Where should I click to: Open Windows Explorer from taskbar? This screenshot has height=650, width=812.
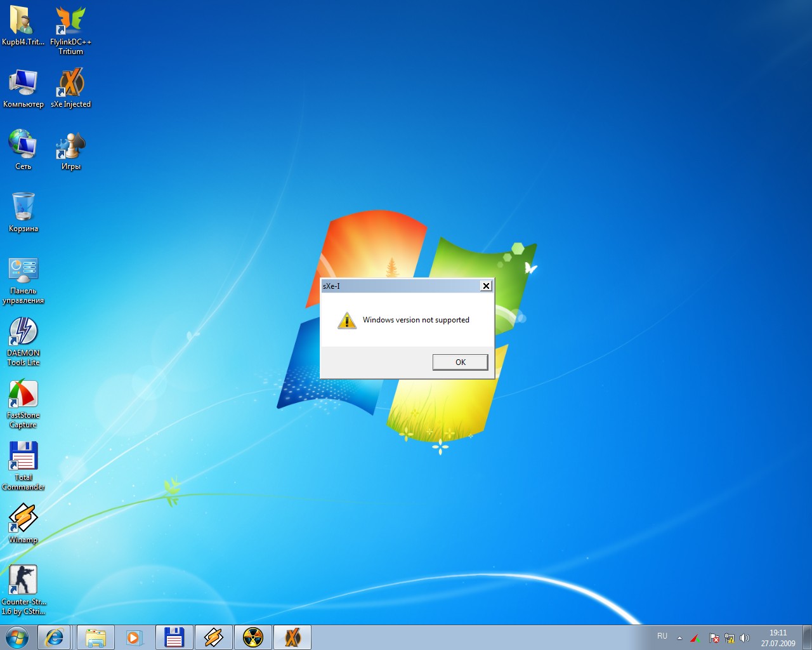point(96,637)
